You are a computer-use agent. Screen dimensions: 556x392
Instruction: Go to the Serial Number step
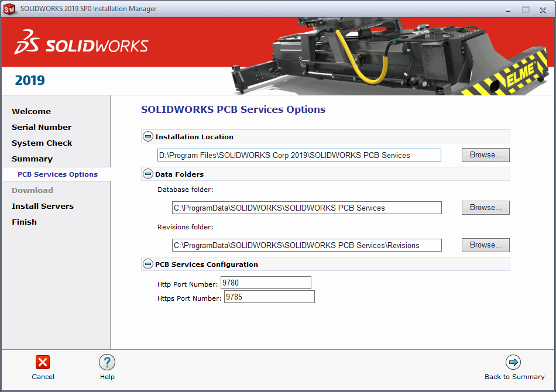(x=42, y=127)
